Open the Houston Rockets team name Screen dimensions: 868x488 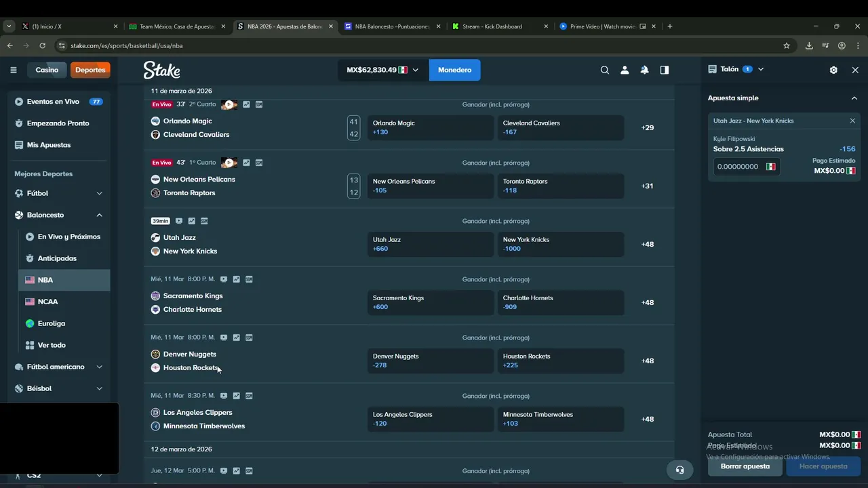tap(191, 368)
